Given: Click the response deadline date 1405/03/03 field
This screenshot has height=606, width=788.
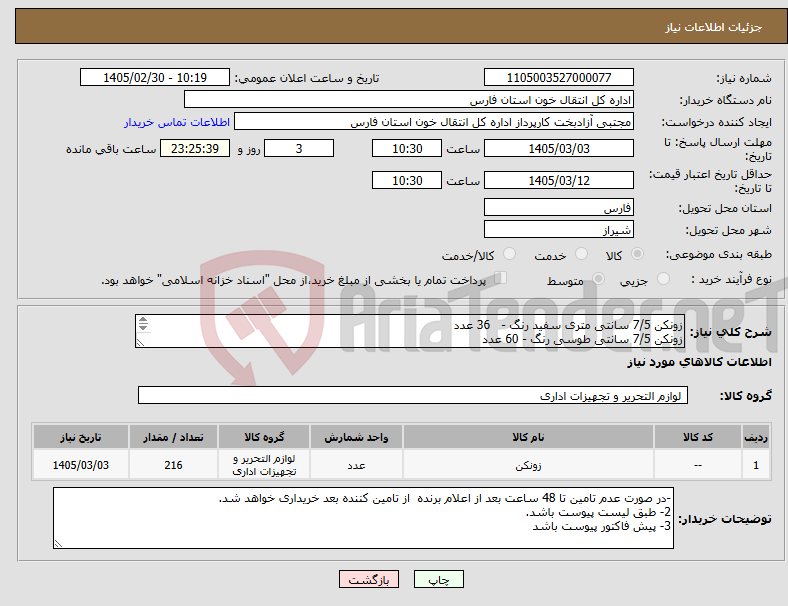Looking at the screenshot, I should 558,149.
